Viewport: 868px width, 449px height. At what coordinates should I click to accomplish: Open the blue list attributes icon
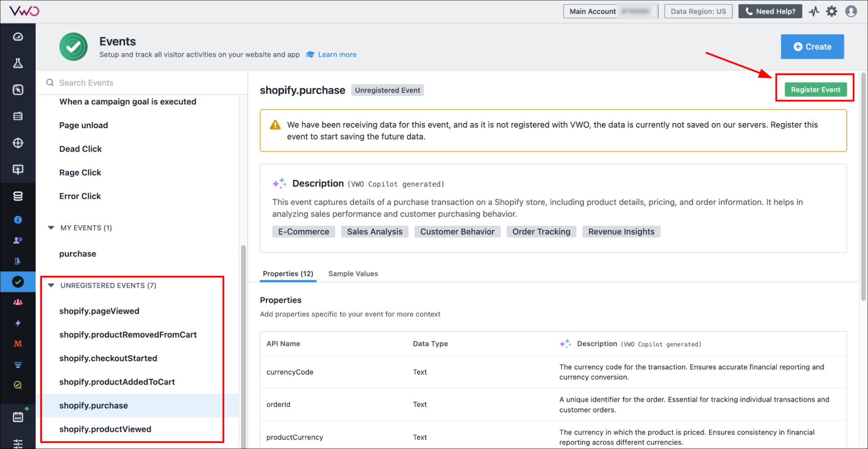(x=18, y=261)
